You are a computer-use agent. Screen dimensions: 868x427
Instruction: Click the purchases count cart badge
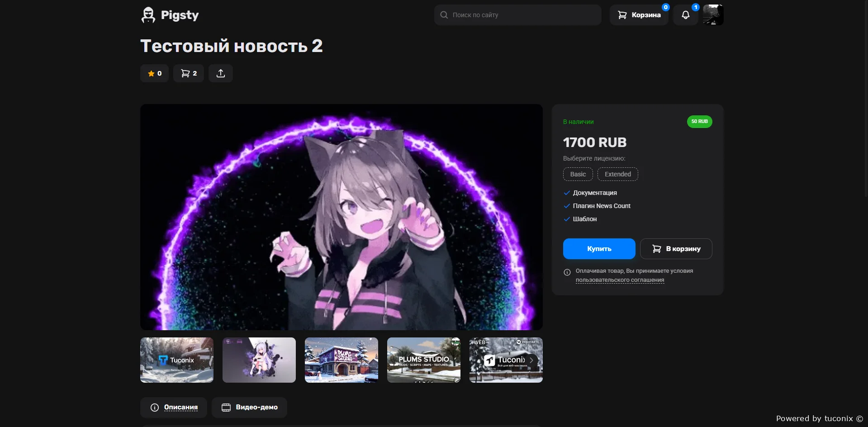[x=189, y=73]
